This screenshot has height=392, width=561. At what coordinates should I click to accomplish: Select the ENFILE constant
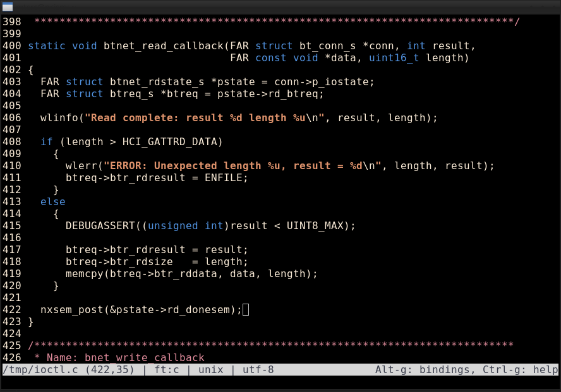click(x=226, y=178)
